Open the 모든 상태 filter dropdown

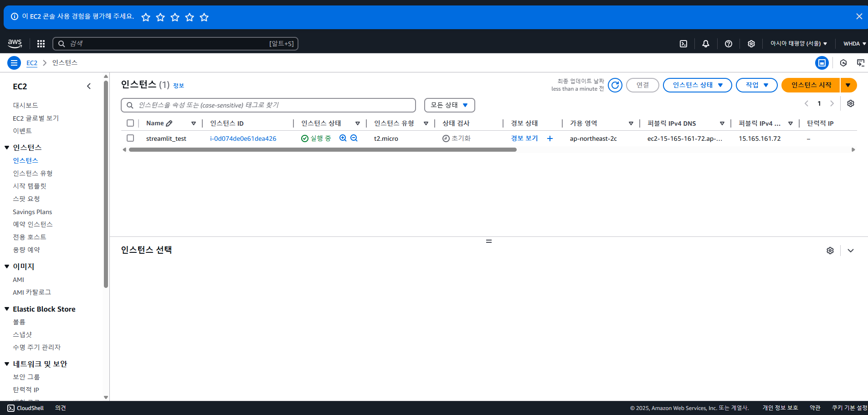pos(450,105)
